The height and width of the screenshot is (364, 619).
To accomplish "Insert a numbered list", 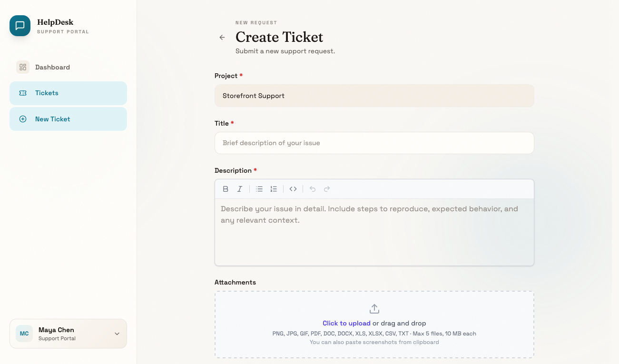I will pos(274,189).
